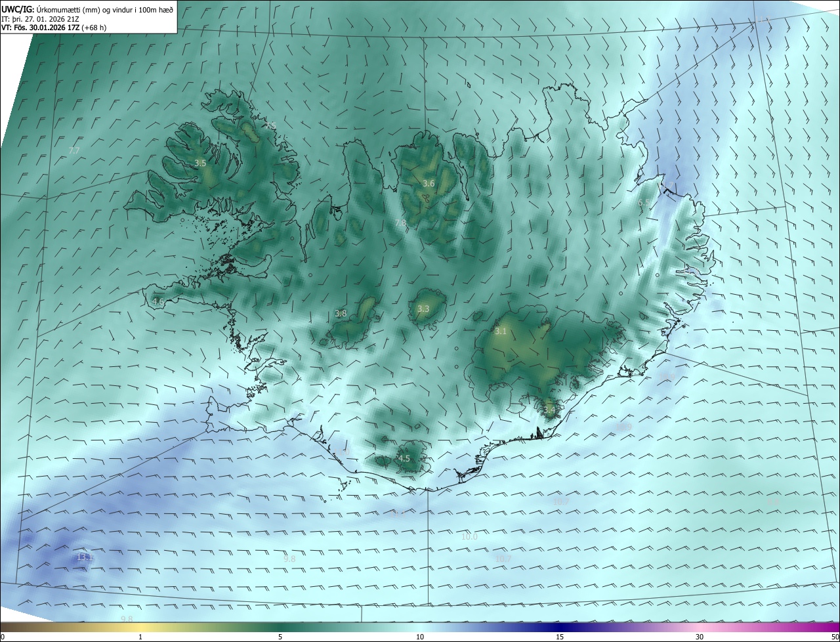Pick the 10.0 value label over the ocean
This screenshot has width=840, height=642.
[x=469, y=537]
